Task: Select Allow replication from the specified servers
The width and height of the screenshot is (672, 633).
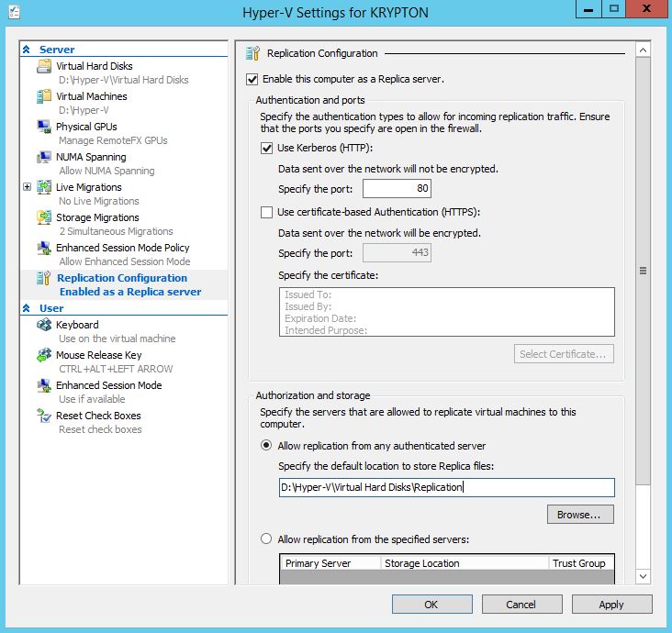Action: [266, 539]
